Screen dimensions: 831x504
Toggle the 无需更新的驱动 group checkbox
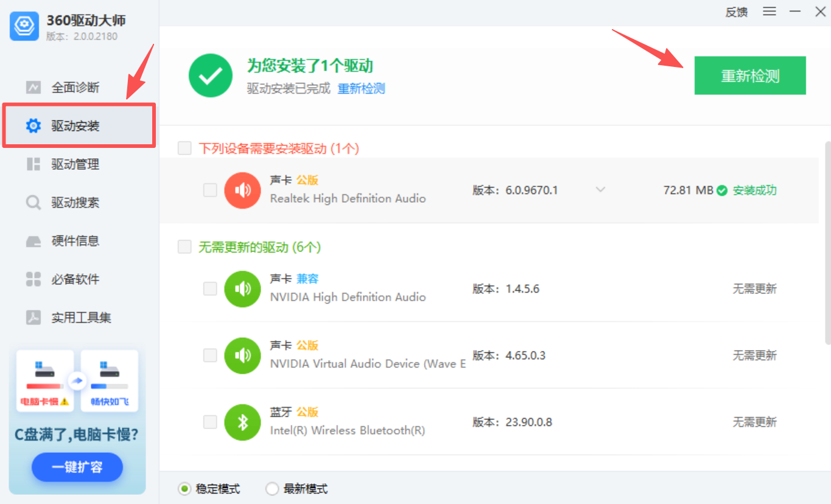184,247
